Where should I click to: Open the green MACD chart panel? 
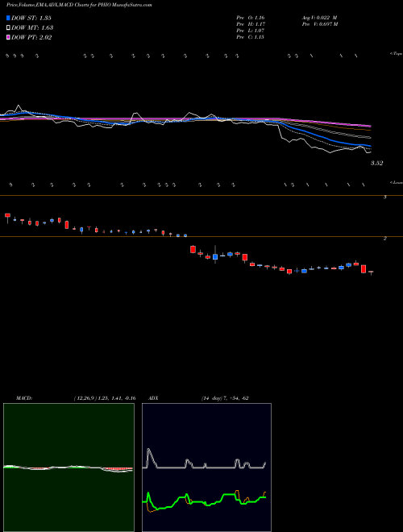[69, 468]
